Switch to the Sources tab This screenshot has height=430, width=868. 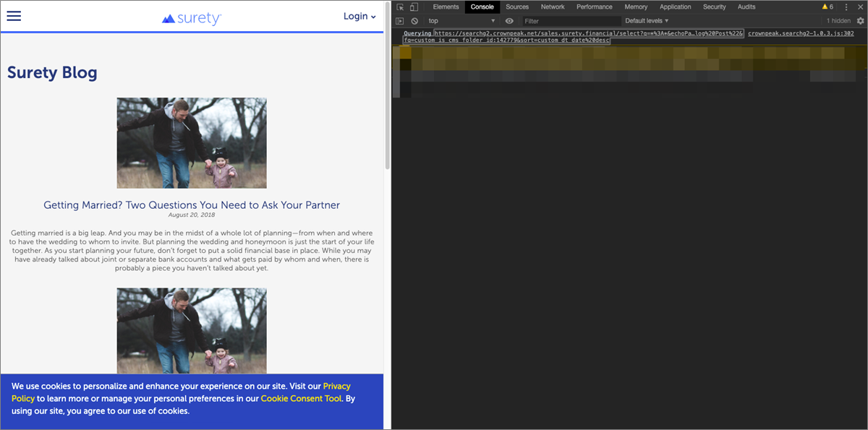tap(517, 7)
